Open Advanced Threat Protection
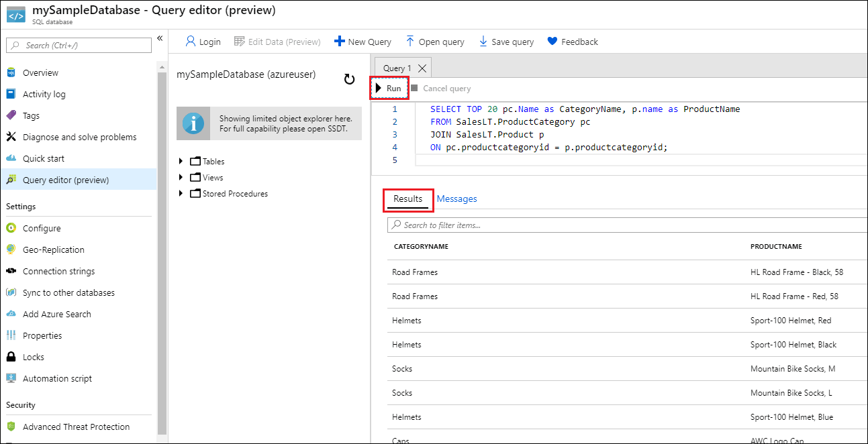 click(x=76, y=427)
